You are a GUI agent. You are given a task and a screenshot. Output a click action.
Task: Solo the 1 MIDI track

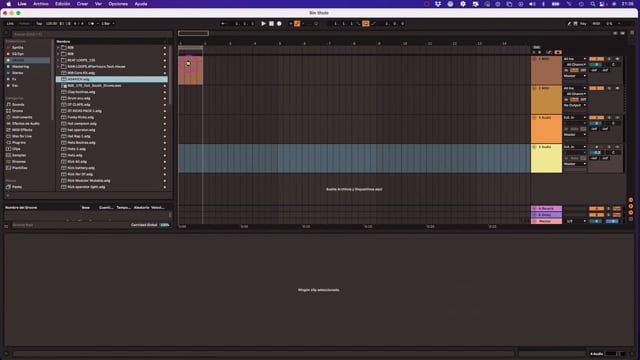pos(609,59)
